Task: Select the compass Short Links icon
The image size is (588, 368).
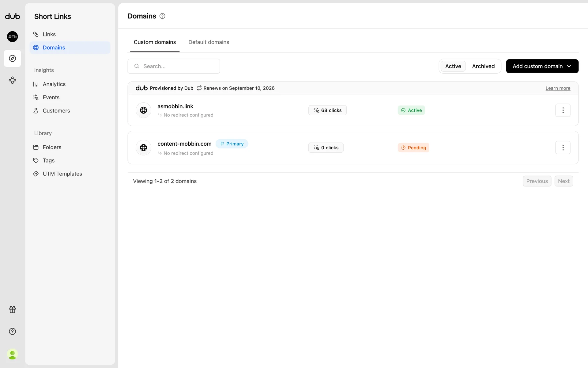Action: [12, 58]
